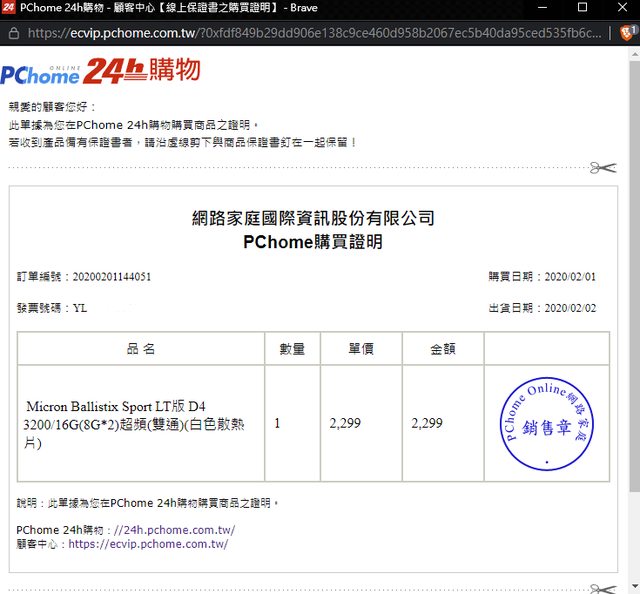Click the blue PChome Online sales stamp
This screenshot has height=594, width=640.
pyautogui.click(x=546, y=424)
